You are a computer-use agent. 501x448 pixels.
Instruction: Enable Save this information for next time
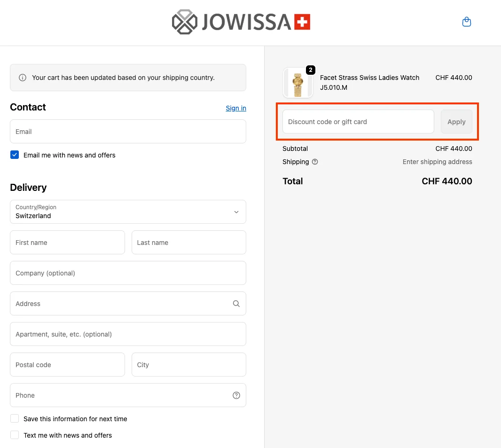(x=15, y=418)
